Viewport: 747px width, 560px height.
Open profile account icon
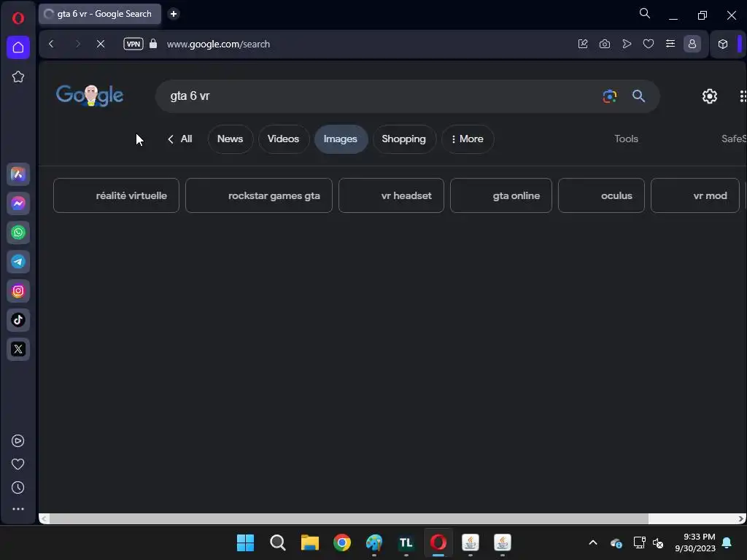[692, 44]
